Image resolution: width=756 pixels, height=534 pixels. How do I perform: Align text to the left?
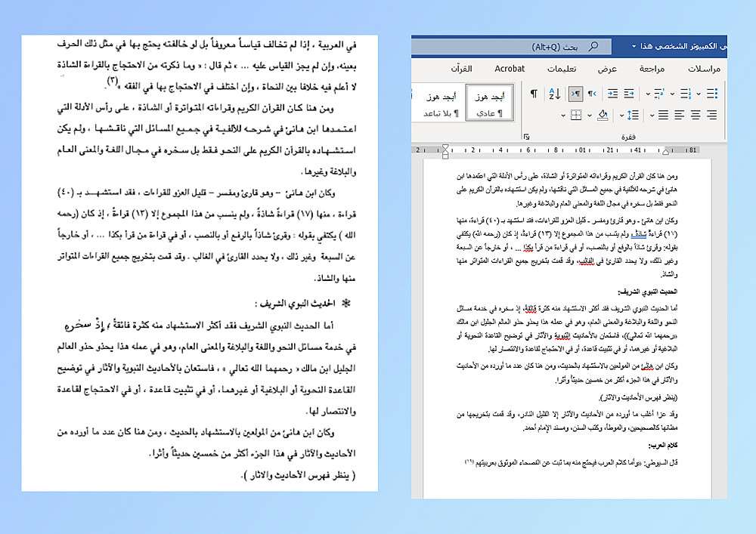pyautogui.click(x=680, y=115)
